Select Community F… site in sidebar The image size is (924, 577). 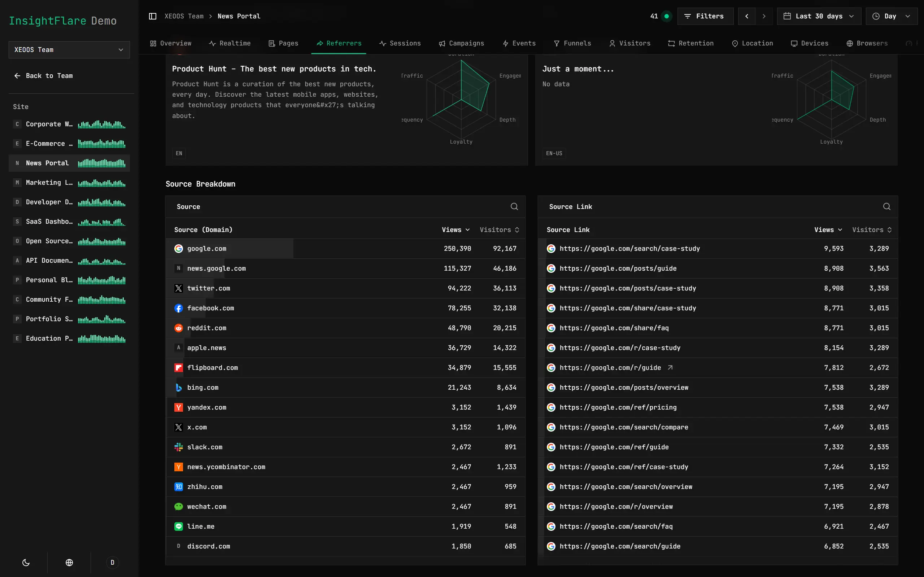click(x=69, y=300)
